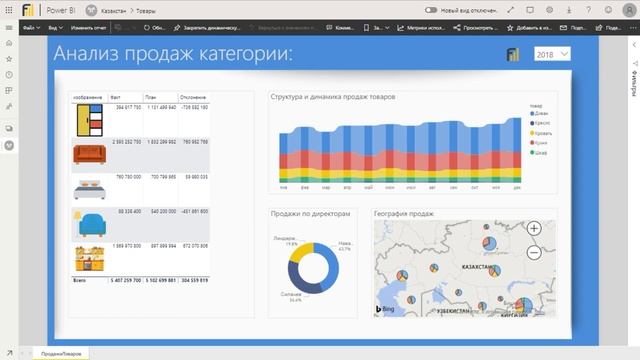The width and height of the screenshot is (640, 360).
Task: Open more options ellipsis in toolbar
Action: tap(633, 28)
